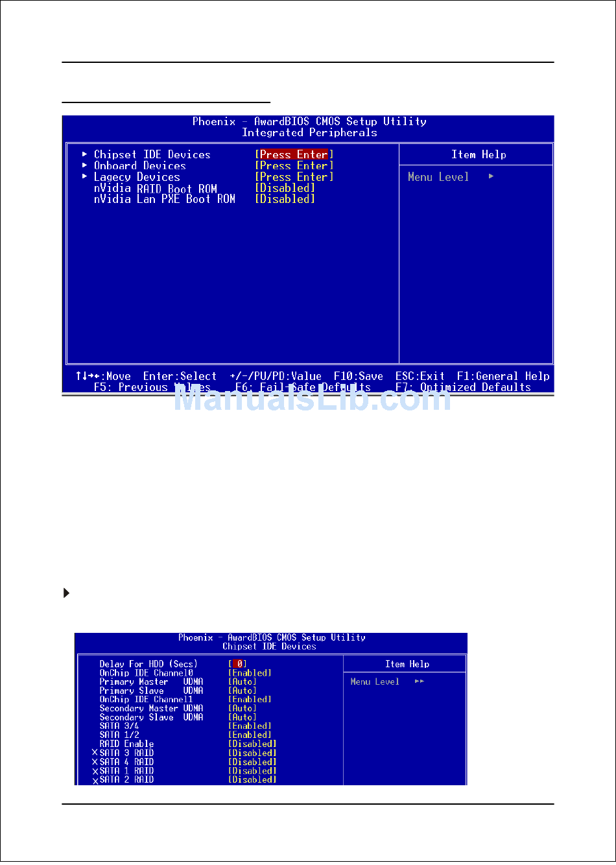616x865 pixels.
Task: Click the F7: Optimized Defaults hint
Action: point(463,387)
